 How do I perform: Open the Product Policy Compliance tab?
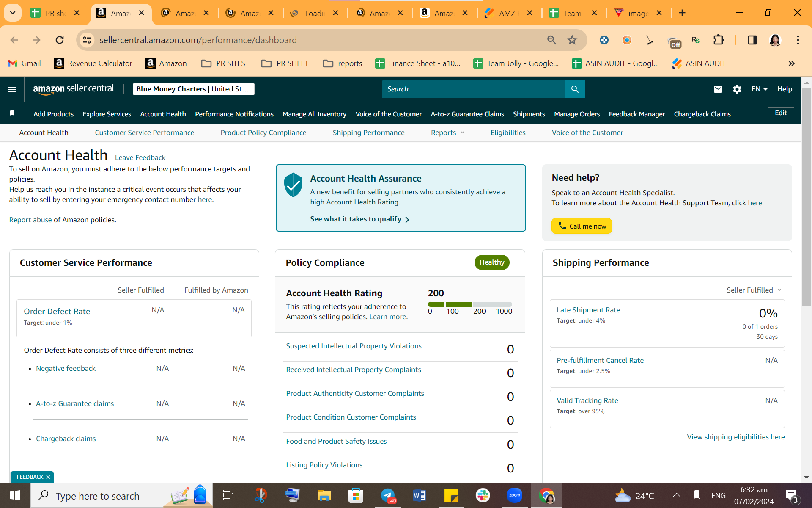tap(263, 133)
